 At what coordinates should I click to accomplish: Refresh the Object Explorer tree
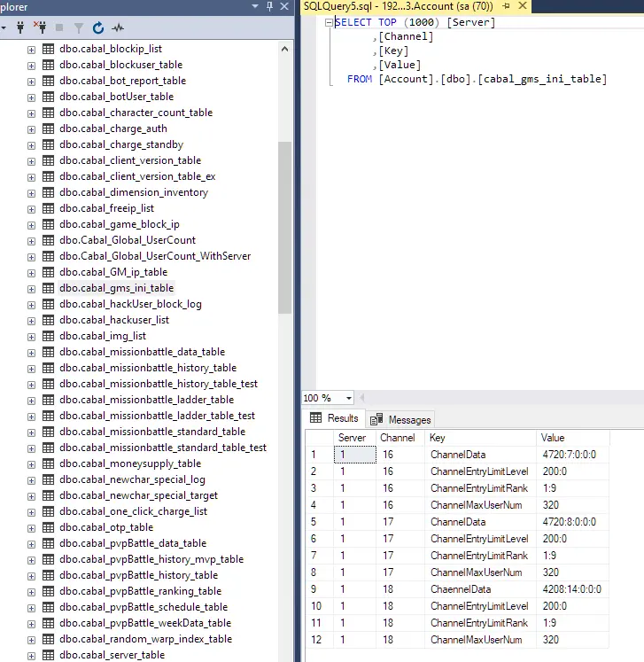[98, 27]
